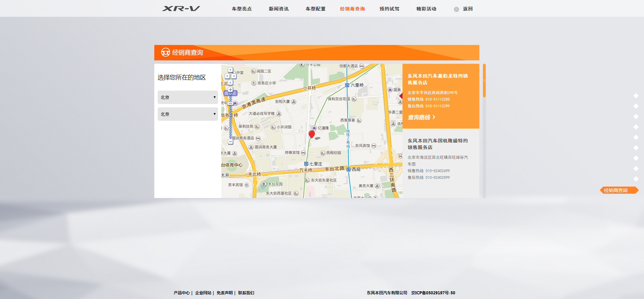Image resolution: width=644 pixels, height=299 pixels.
Task: Open the 精彩活动 menu item
Action: 426,9
